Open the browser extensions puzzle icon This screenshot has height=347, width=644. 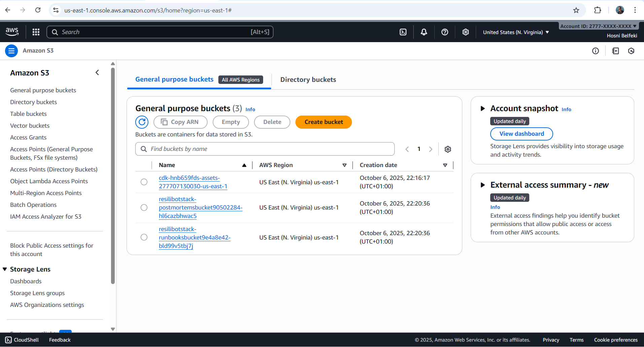598,10
